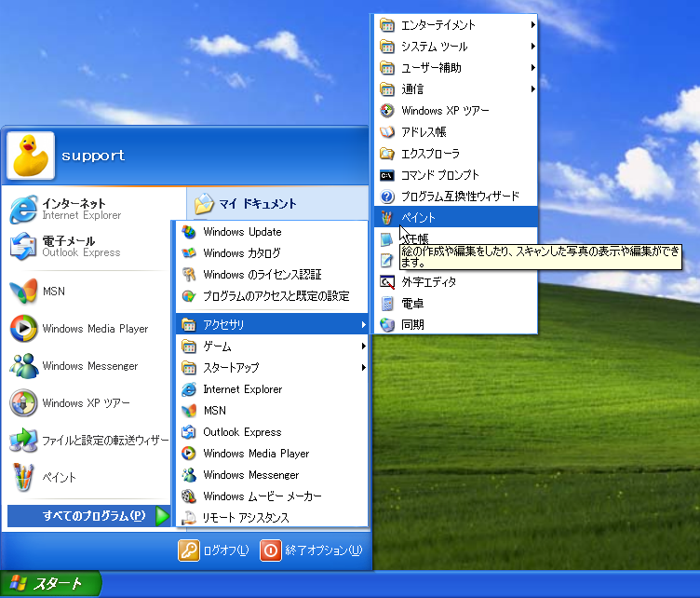Open 外字エディタ
The image size is (700, 598).
[456, 282]
